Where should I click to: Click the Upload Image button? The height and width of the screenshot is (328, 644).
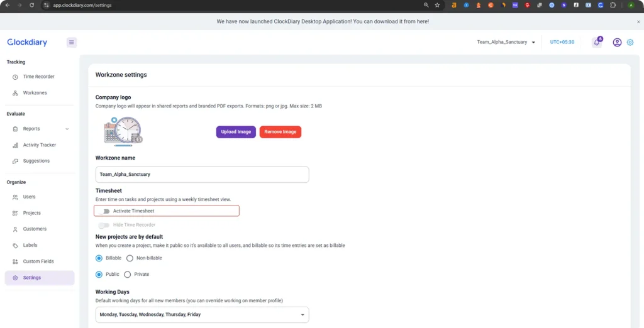coord(236,132)
